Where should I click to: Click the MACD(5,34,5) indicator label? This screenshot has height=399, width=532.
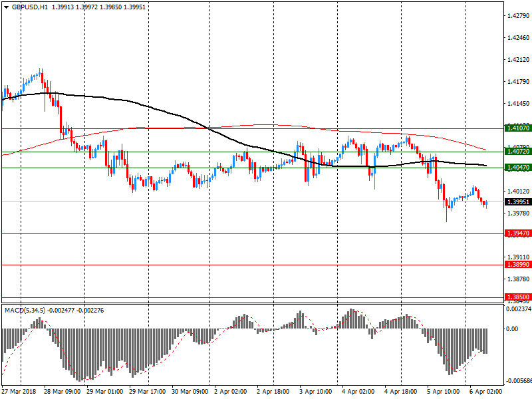click(x=25, y=311)
